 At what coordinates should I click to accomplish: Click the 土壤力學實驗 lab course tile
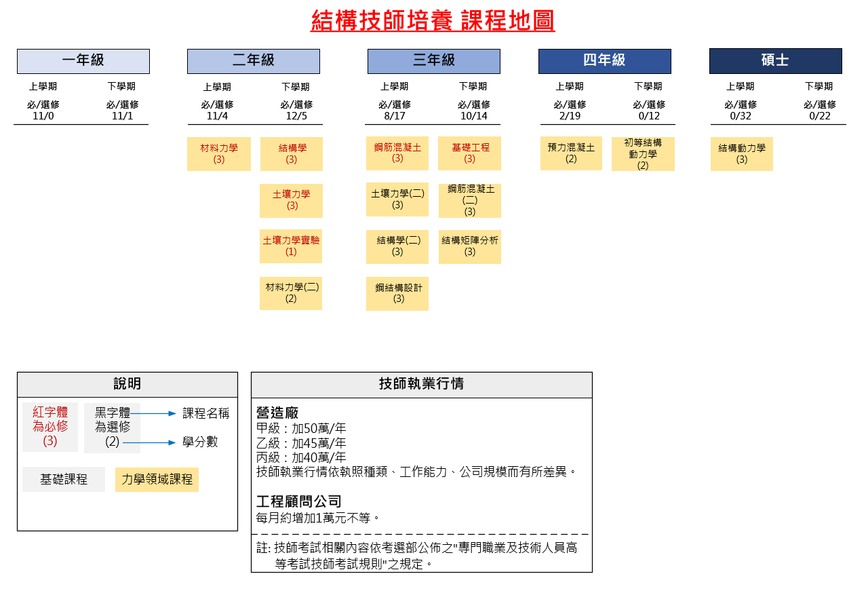pyautogui.click(x=291, y=246)
